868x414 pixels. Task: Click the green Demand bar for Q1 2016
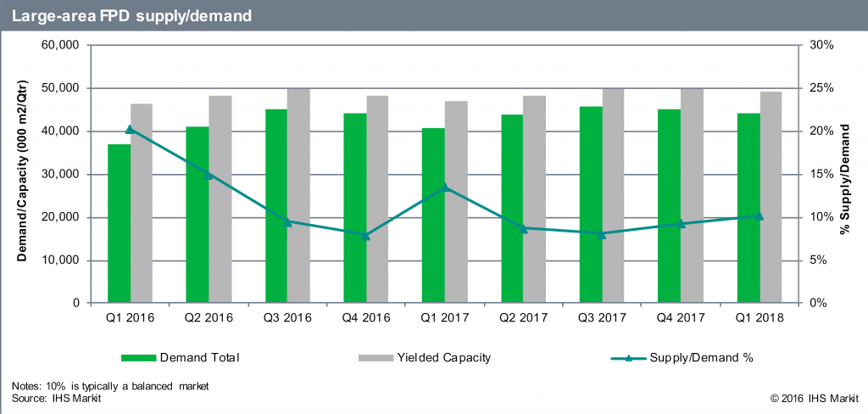pos(119,224)
